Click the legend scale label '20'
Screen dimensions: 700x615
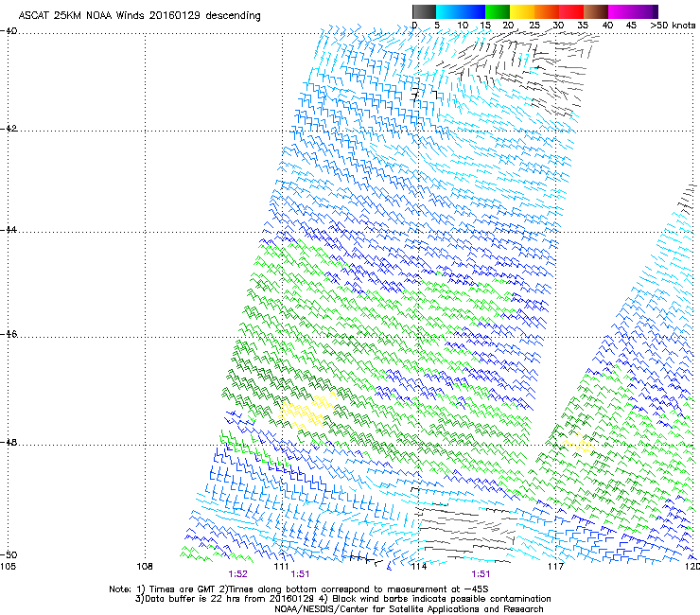click(508, 26)
